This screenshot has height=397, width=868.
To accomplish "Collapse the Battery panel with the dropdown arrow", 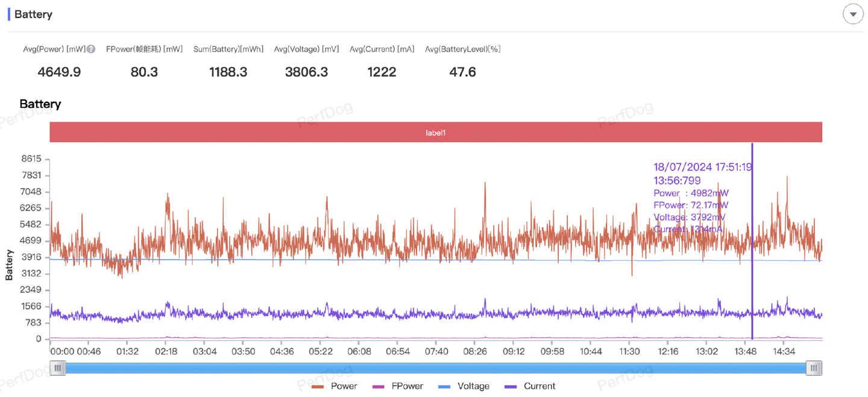I will tap(853, 14).
